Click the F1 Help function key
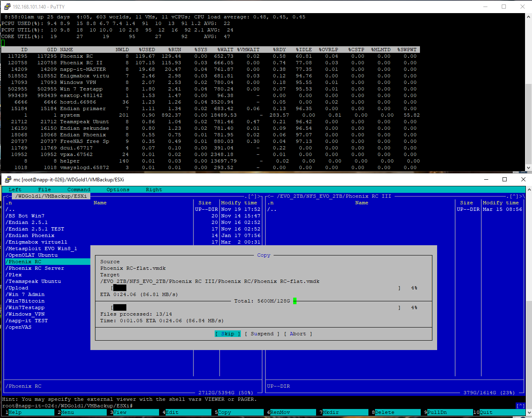Image resolution: width=532 pixels, height=418 pixels. point(15,412)
